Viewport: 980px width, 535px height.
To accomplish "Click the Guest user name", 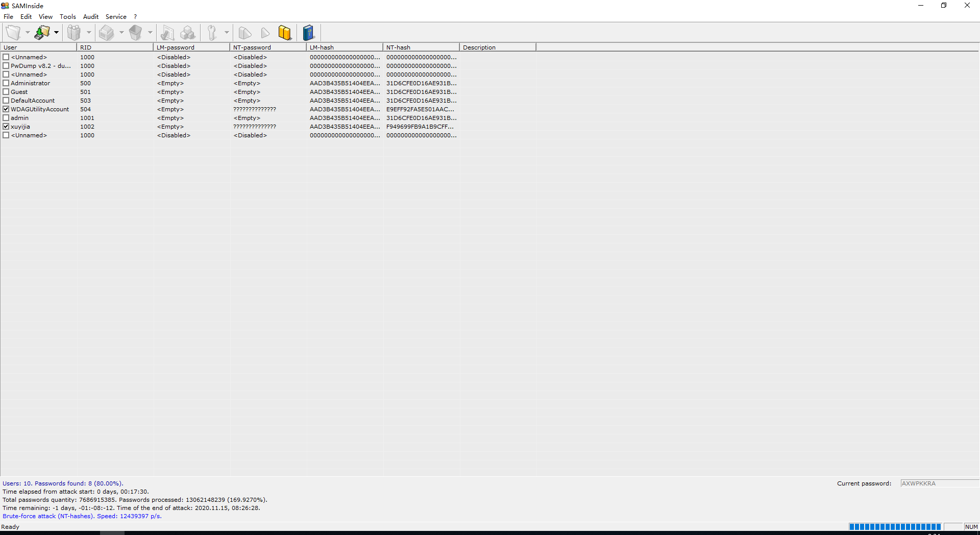I will [19, 92].
